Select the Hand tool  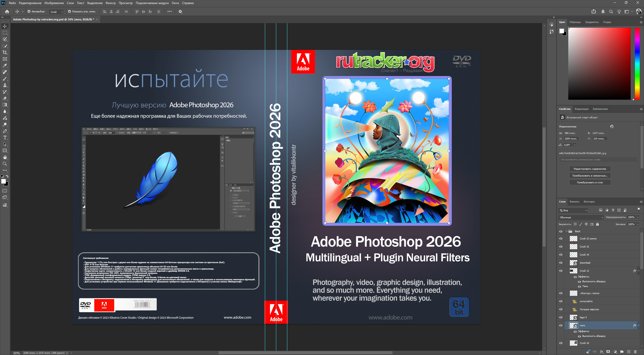coord(5,157)
